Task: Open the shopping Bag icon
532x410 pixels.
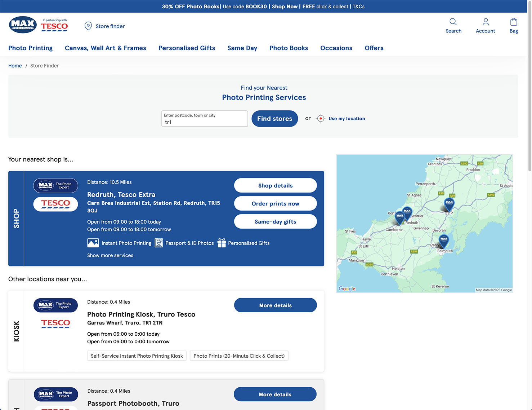Action: click(x=514, y=22)
